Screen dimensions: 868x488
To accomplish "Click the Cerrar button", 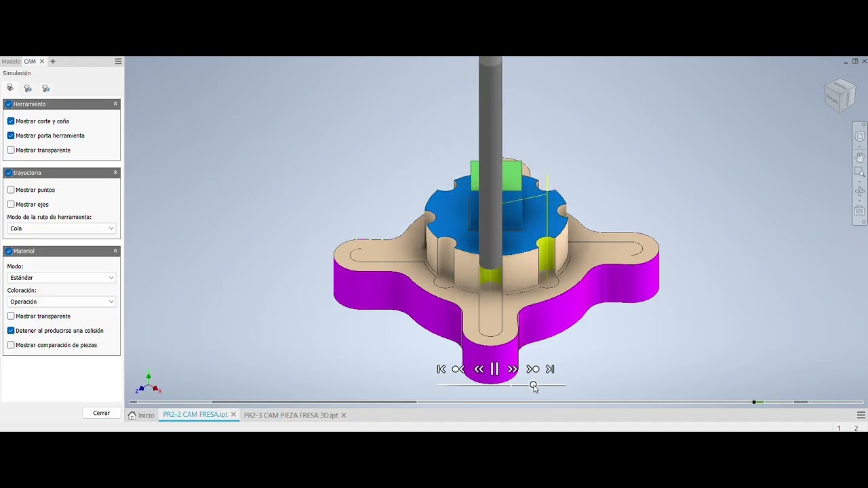I will pyautogui.click(x=101, y=413).
